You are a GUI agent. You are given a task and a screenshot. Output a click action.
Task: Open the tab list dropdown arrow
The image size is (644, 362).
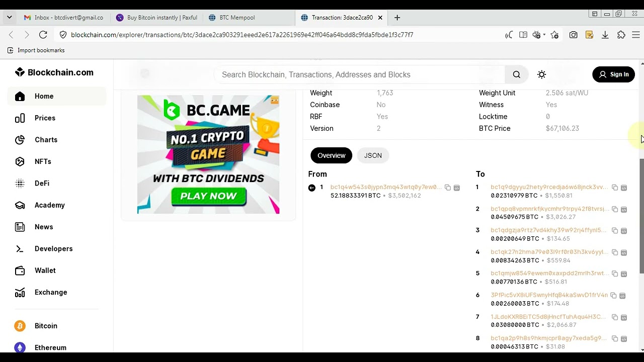10,18
